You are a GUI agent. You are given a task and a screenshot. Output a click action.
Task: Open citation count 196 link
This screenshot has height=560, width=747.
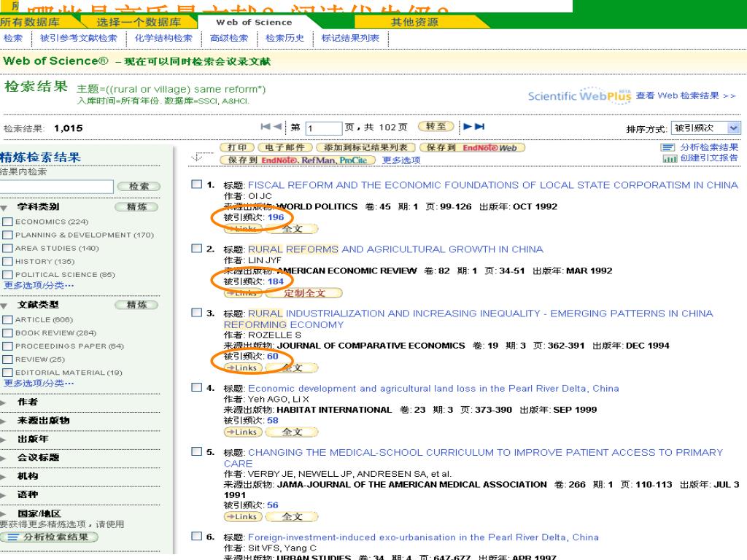[x=276, y=217]
